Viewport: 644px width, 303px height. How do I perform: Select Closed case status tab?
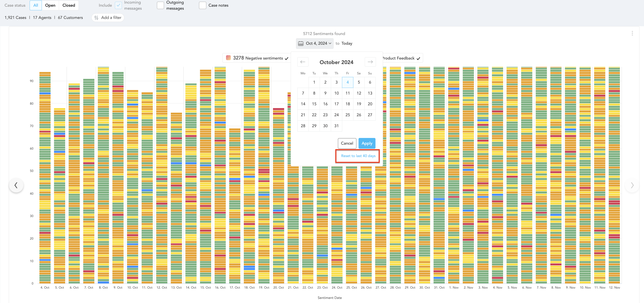(x=68, y=5)
